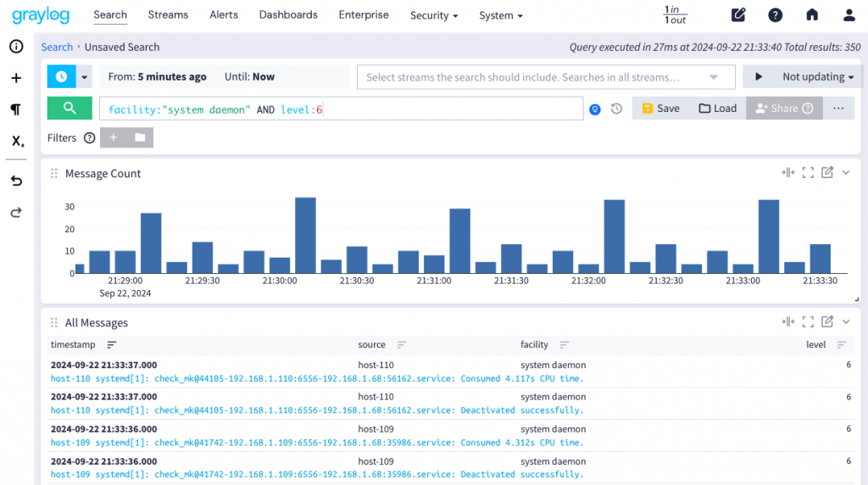Open All Messages widget actions chevron
868x485 pixels.
pyautogui.click(x=846, y=321)
